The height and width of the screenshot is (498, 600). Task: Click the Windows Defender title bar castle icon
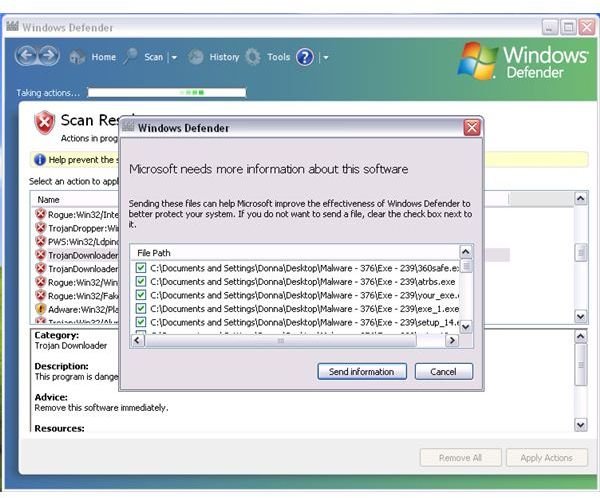pyautogui.click(x=12, y=26)
